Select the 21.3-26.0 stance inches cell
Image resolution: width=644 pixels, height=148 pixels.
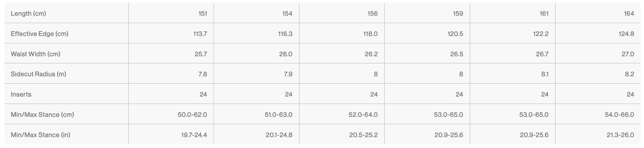(x=620, y=135)
